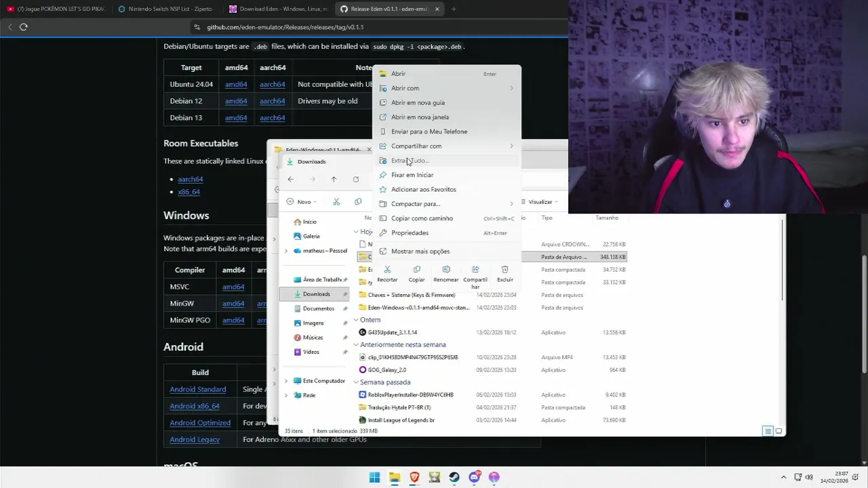Collapse the Ontem file group
This screenshot has height=488, width=868.
[356, 320]
